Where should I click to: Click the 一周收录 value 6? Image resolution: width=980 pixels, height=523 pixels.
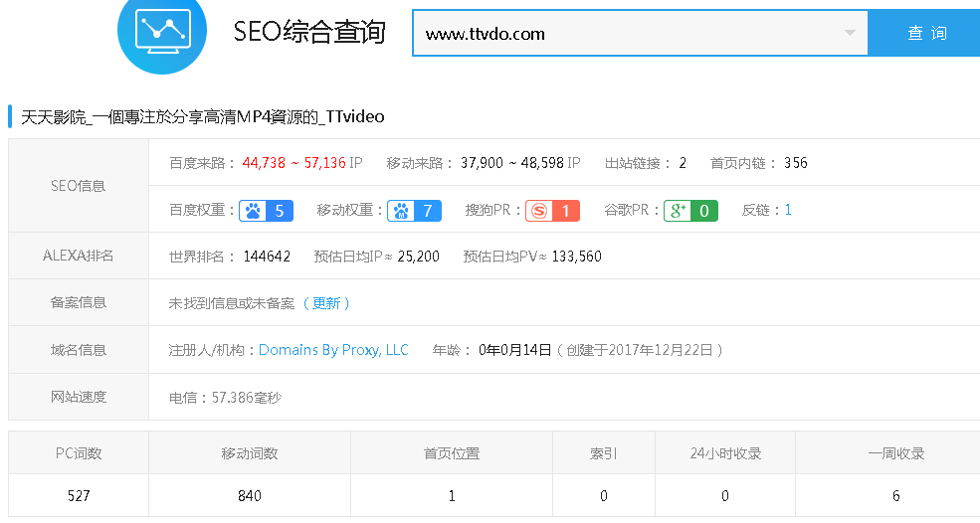point(895,496)
